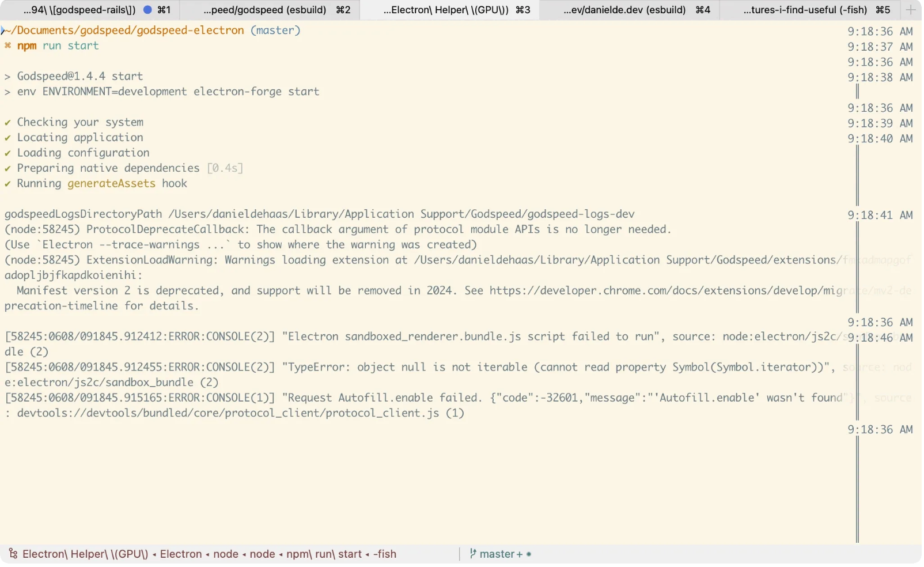
Task: Click the "9:18:39 AM" timestamp
Action: click(880, 123)
